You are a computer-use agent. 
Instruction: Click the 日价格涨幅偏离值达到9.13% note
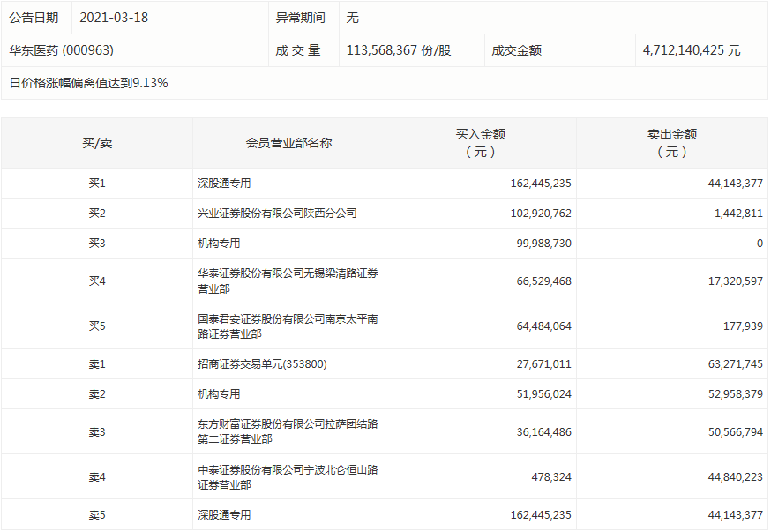point(88,83)
